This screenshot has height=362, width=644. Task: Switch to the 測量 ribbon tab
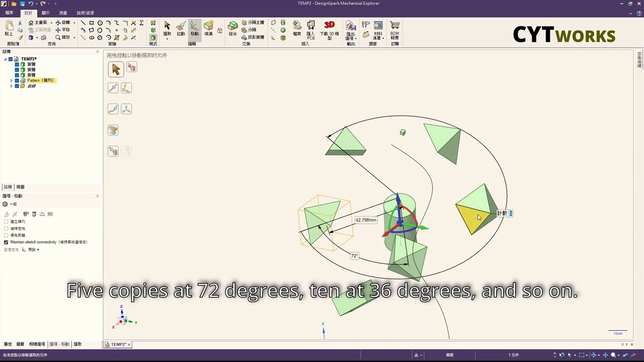point(63,13)
